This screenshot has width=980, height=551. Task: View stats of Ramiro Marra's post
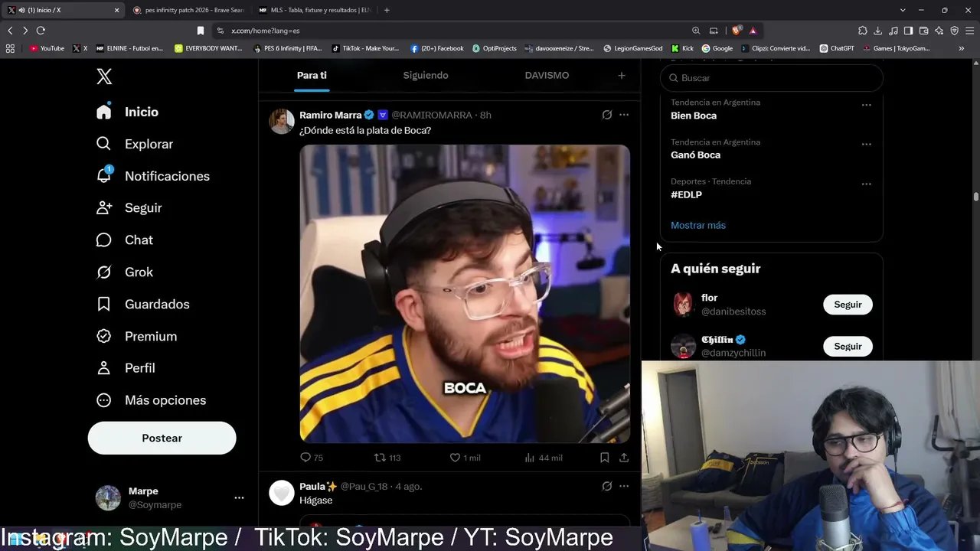point(543,458)
